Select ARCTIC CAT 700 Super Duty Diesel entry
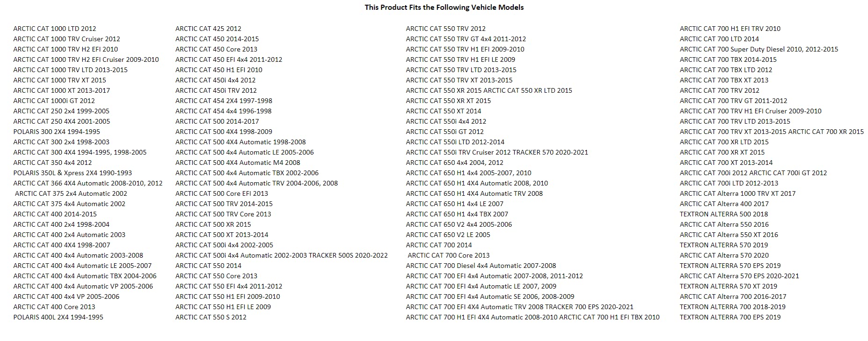This screenshot has height=341, width=868. tap(759, 49)
